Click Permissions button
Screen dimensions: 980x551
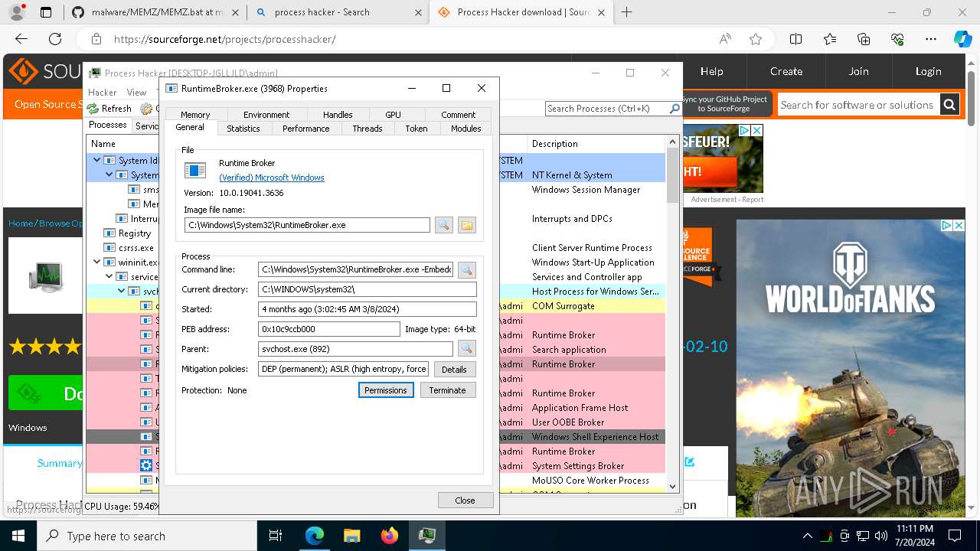click(x=386, y=390)
